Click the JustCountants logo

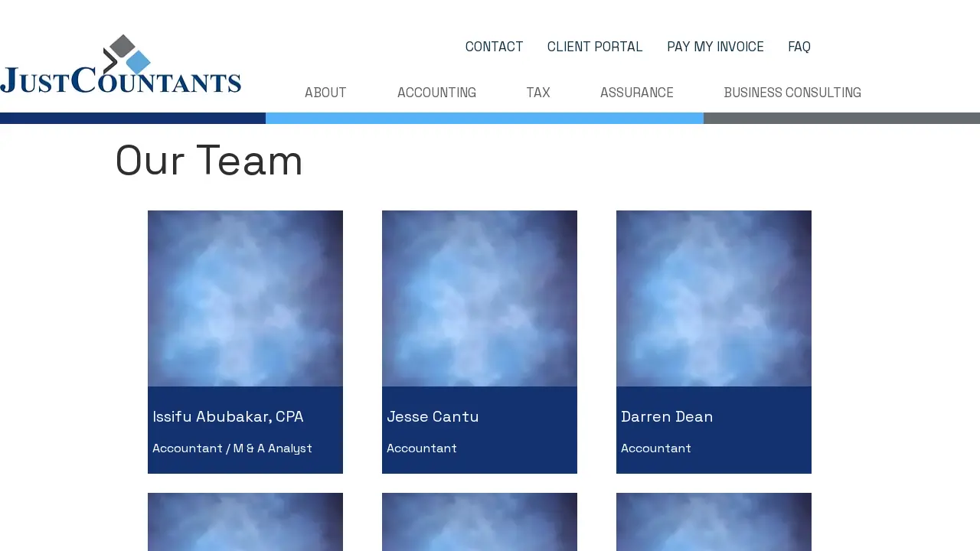click(x=121, y=64)
